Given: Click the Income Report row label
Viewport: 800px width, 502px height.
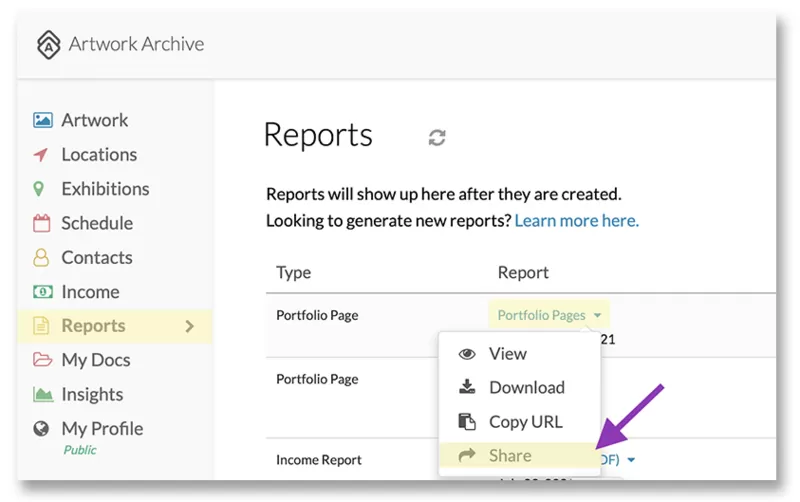Looking at the screenshot, I should pyautogui.click(x=318, y=460).
